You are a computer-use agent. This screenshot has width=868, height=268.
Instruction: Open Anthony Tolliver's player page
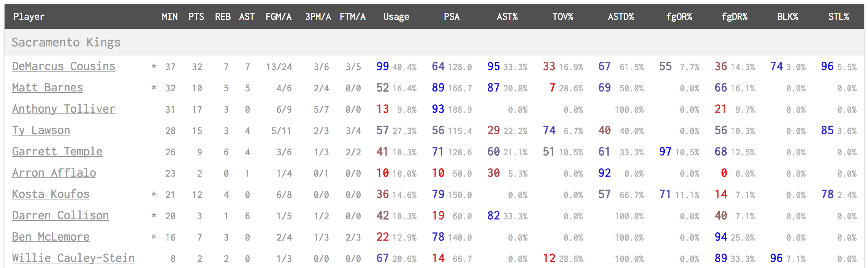click(x=63, y=109)
